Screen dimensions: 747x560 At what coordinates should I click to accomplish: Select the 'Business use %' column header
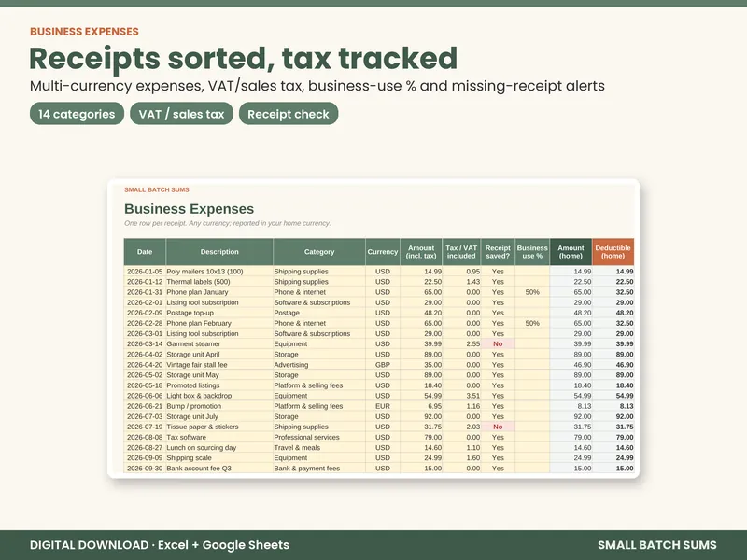pos(532,252)
